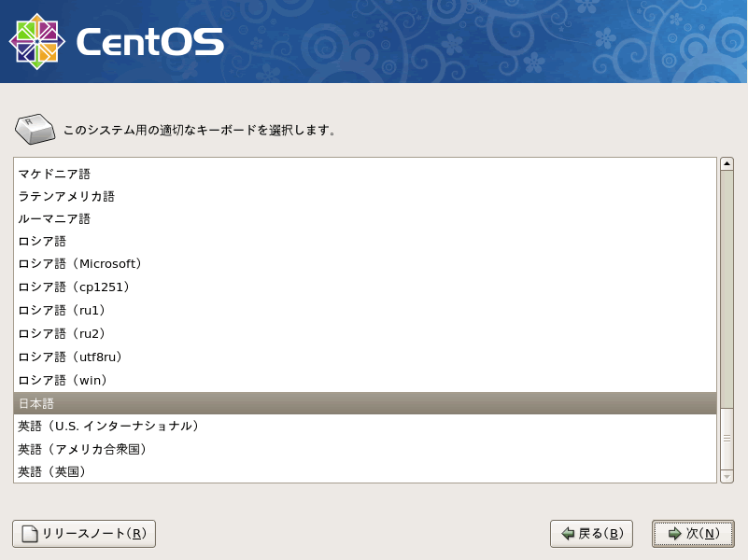This screenshot has width=748, height=560.
Task: Select the highlighted 日本語 keyboard entry
Action: pyautogui.click(x=37, y=403)
